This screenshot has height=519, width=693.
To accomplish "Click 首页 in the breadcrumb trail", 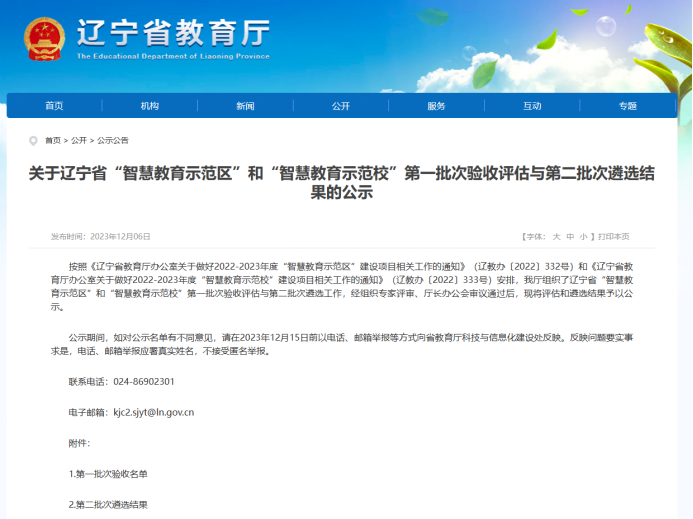I will 53,140.
